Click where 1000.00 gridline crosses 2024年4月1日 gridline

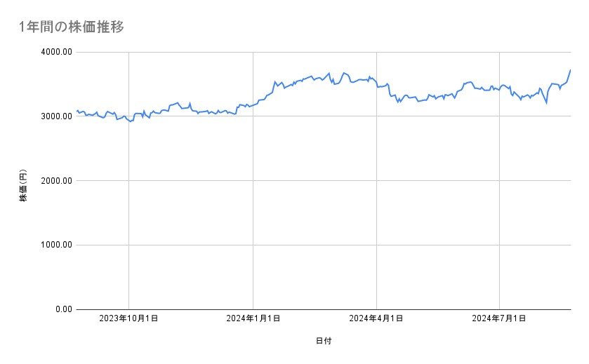pyautogui.click(x=376, y=245)
